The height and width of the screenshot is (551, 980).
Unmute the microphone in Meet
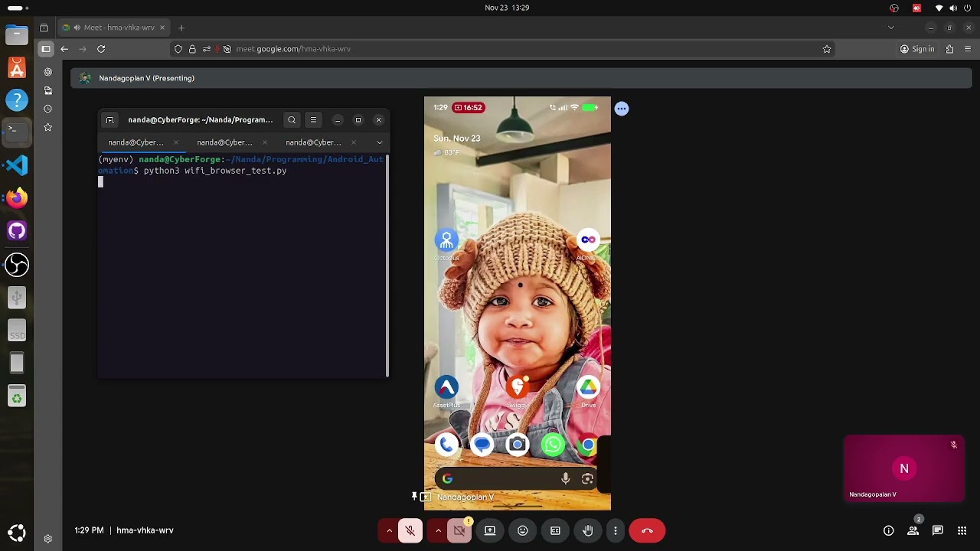[410, 530]
